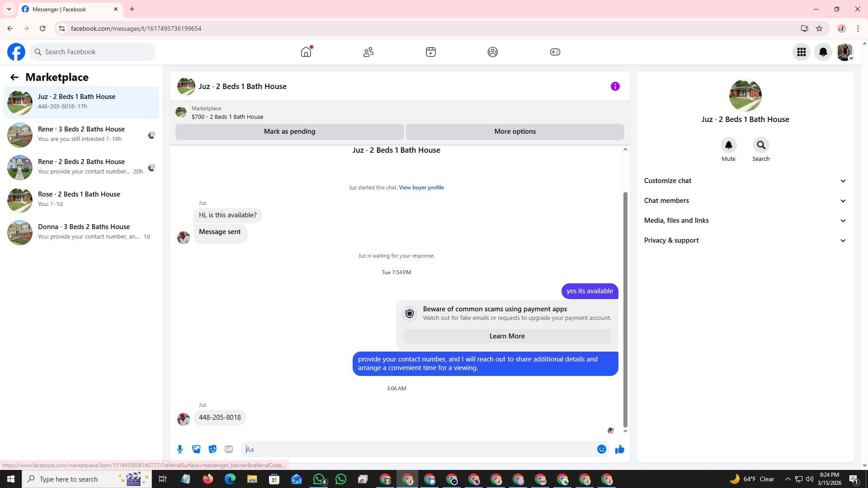Open the Facebook apps menu grid
Screen dimensions: 868x488
click(802, 52)
